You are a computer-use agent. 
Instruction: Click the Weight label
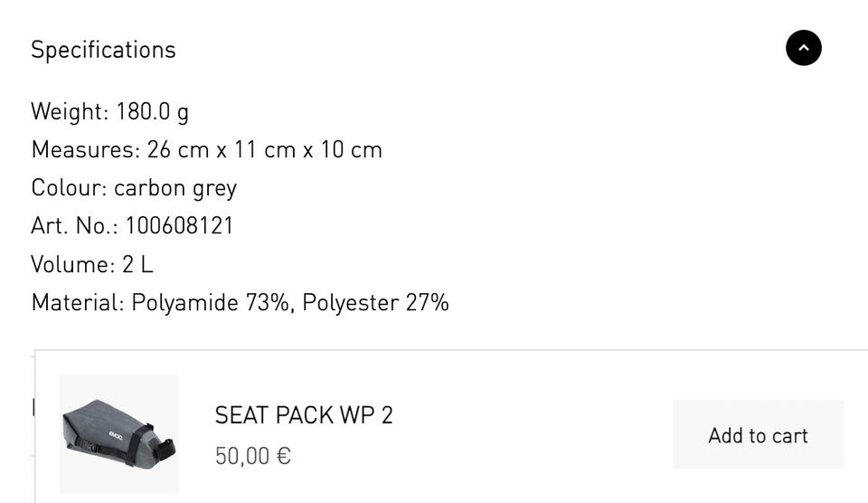[69, 111]
